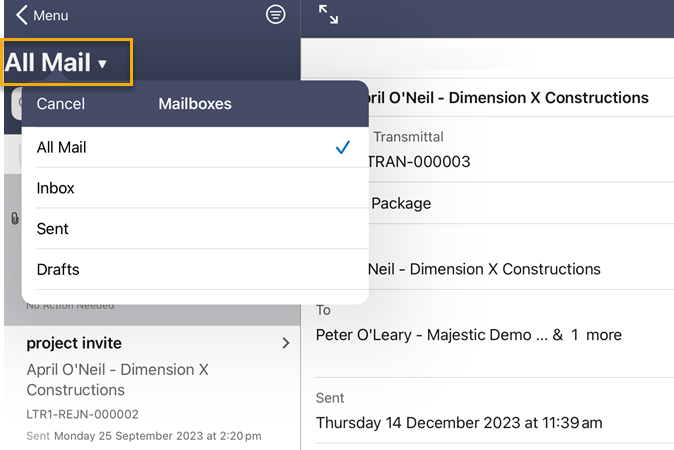Image resolution: width=674 pixels, height=450 pixels.
Task: Click mail reference LTR1-REJN-000002
Action: point(82,414)
